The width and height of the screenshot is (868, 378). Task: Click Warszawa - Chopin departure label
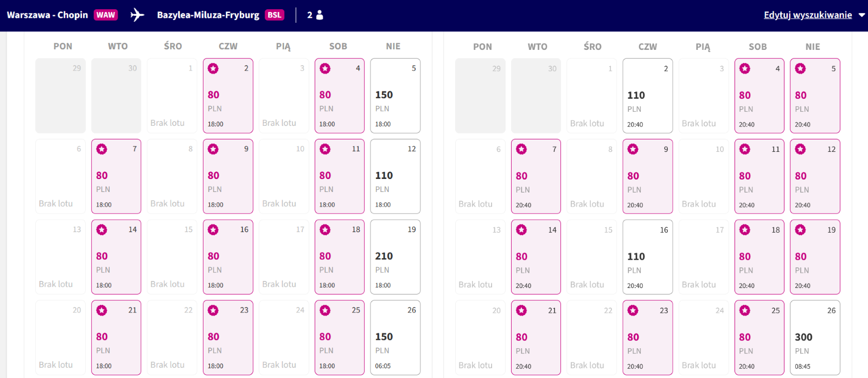[47, 15]
